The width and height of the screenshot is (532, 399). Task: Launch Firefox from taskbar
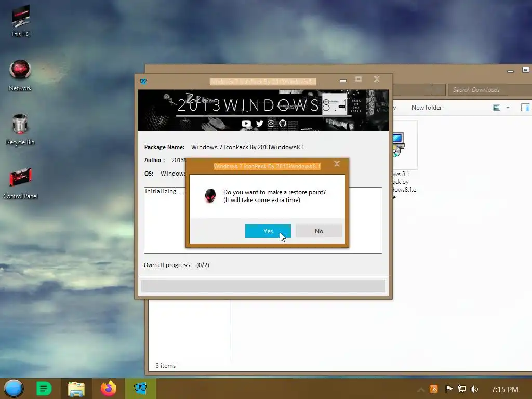(x=109, y=389)
